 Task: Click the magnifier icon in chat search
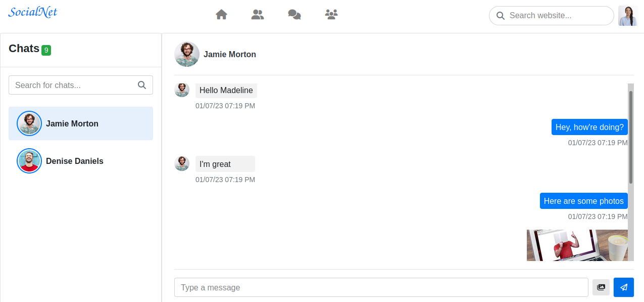142,85
